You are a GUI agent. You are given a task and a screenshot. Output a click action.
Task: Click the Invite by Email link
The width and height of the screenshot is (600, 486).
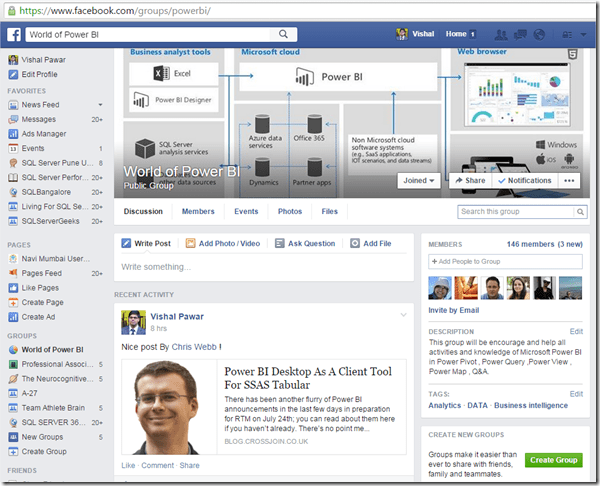pyautogui.click(x=455, y=310)
